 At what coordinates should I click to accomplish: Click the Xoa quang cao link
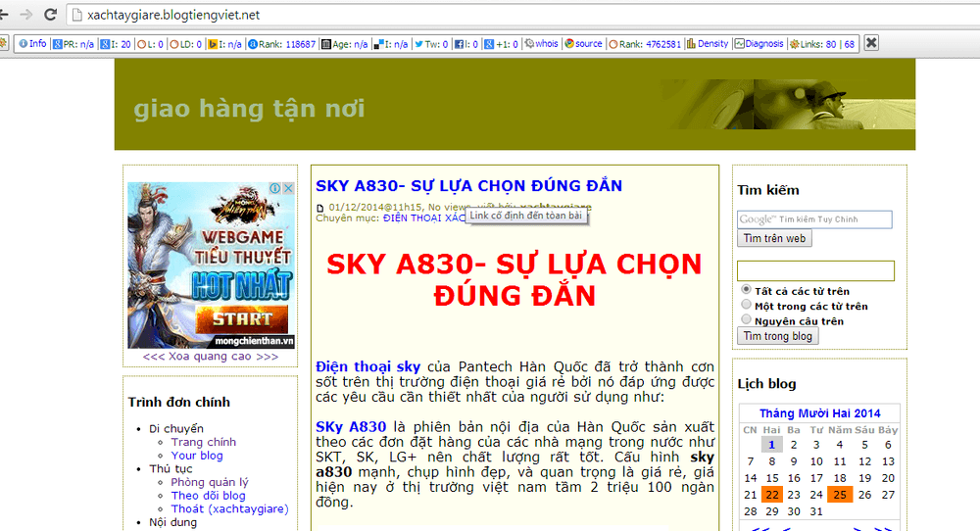(211, 356)
